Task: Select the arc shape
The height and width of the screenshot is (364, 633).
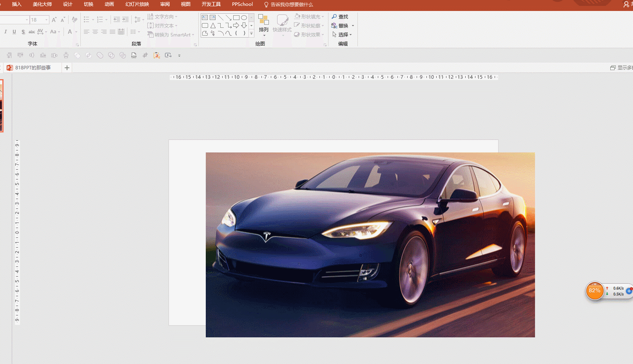Action: 221,33
